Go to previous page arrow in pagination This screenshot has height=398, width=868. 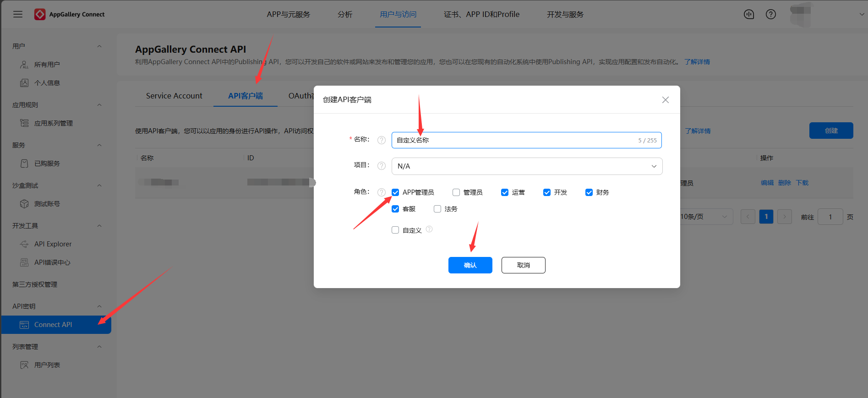(748, 217)
